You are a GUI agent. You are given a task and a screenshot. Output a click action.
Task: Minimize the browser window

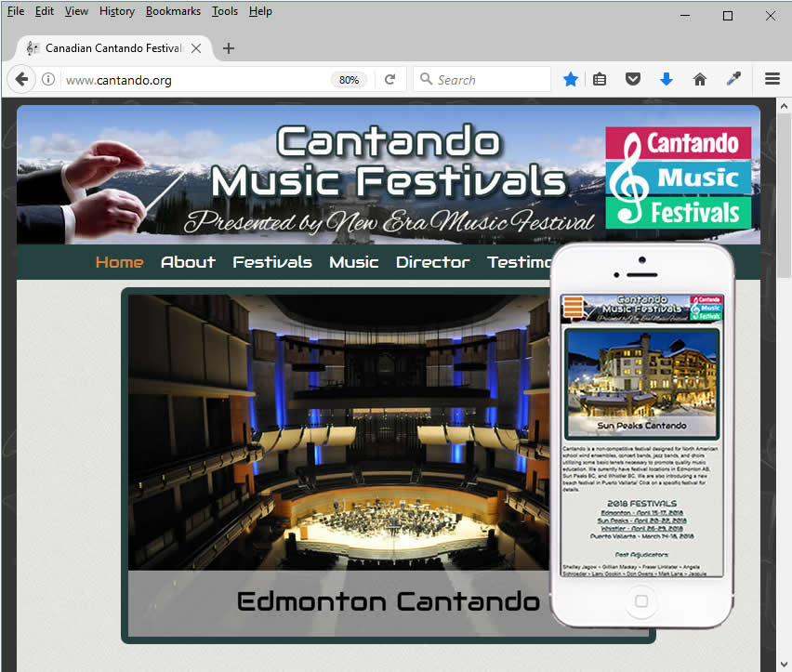pyautogui.click(x=685, y=16)
